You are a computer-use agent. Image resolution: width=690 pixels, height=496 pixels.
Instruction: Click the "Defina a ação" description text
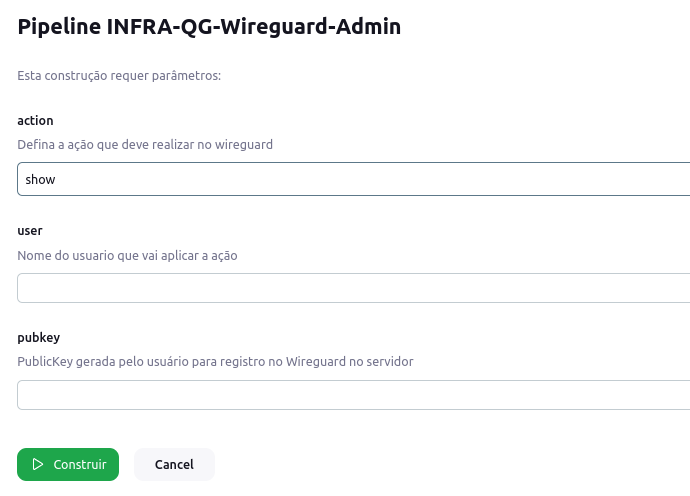60,145
